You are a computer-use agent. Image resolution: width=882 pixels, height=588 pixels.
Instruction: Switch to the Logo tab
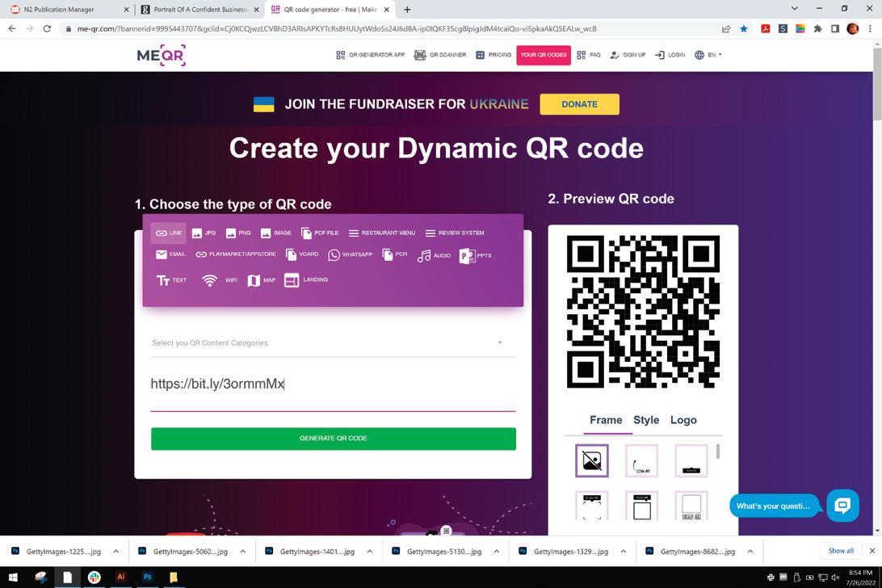tap(683, 420)
